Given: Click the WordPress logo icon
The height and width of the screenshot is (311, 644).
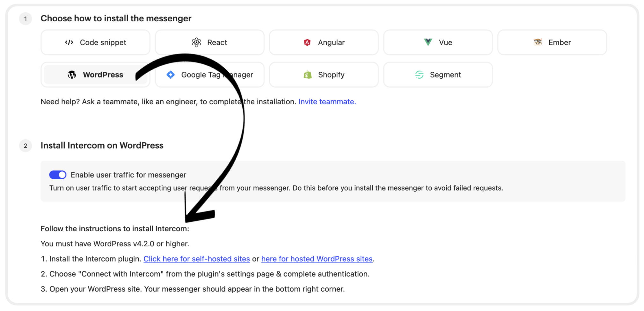Looking at the screenshot, I should pyautogui.click(x=72, y=75).
